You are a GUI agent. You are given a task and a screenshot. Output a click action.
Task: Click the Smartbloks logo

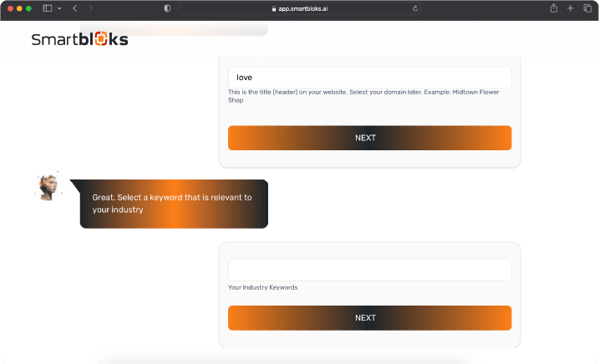(79, 39)
